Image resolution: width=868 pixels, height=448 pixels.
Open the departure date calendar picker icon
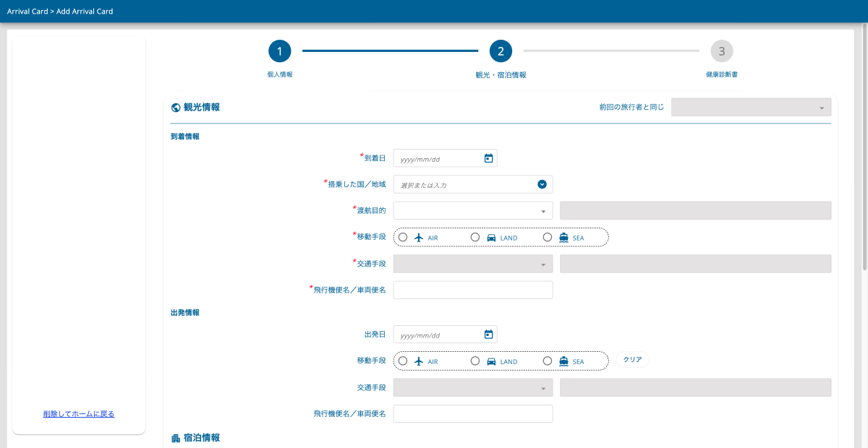[488, 335]
